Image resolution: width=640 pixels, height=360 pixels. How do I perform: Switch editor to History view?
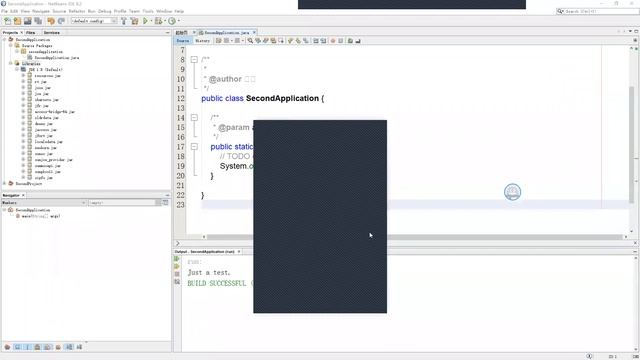point(202,41)
